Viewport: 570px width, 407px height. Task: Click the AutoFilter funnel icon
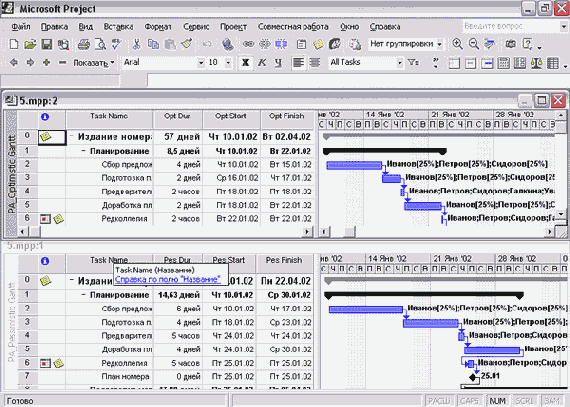(413, 63)
